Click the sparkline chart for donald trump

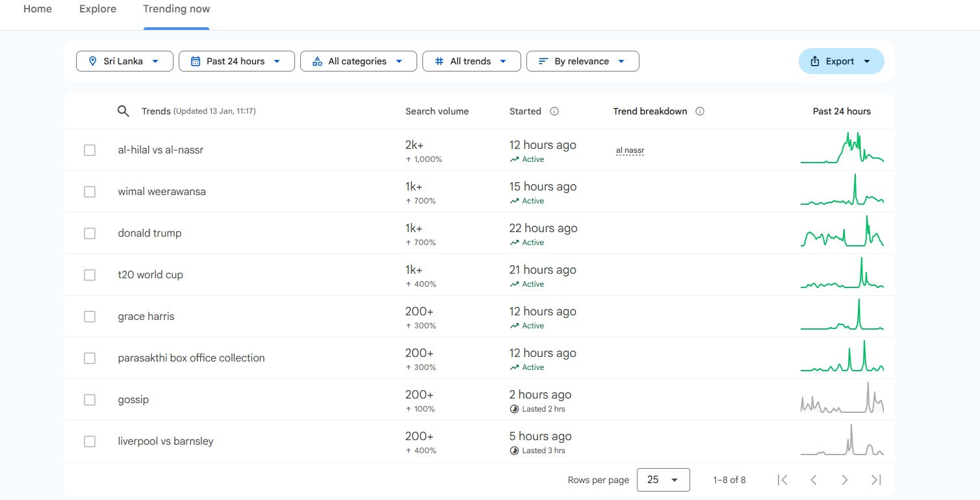pos(842,233)
